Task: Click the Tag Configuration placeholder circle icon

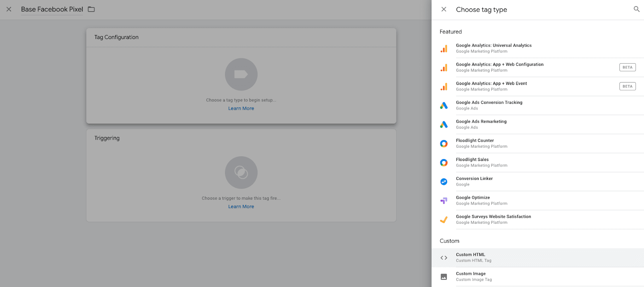Action: coord(241,74)
